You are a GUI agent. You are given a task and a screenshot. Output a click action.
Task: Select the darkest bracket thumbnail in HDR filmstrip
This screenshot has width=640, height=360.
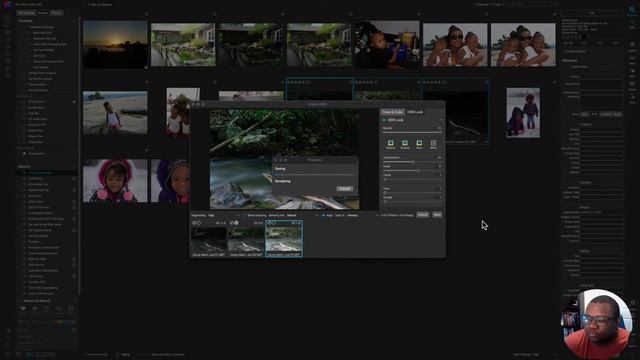209,239
